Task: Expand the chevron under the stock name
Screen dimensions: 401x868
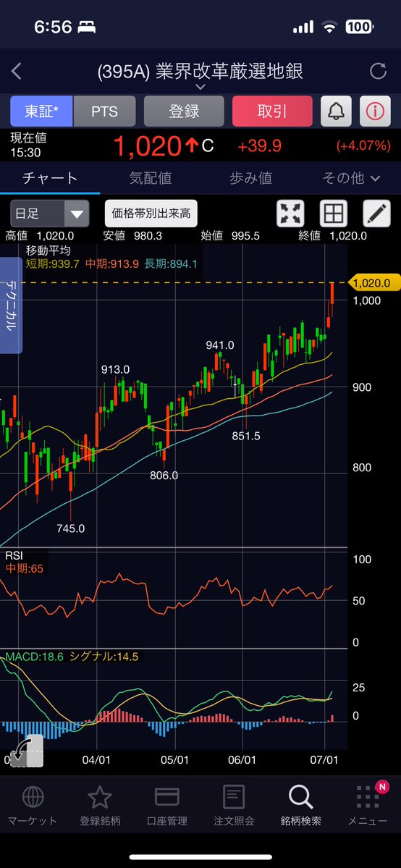Action: tap(200, 87)
